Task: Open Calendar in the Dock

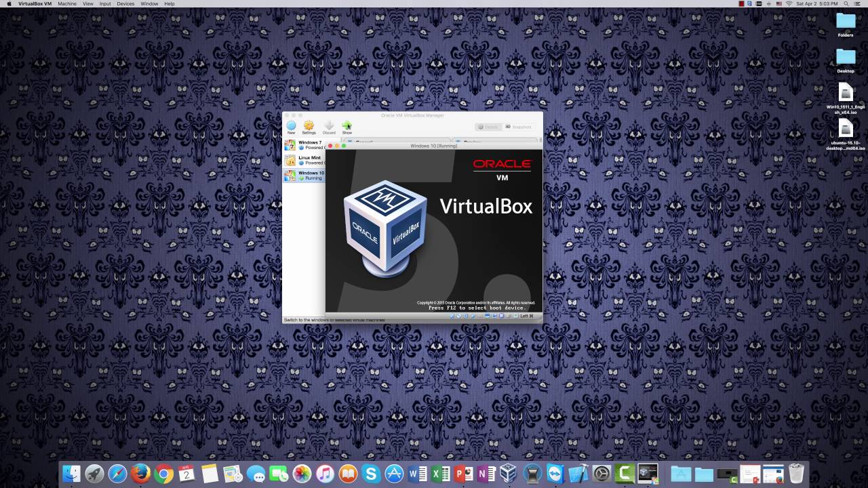Action: click(186, 474)
